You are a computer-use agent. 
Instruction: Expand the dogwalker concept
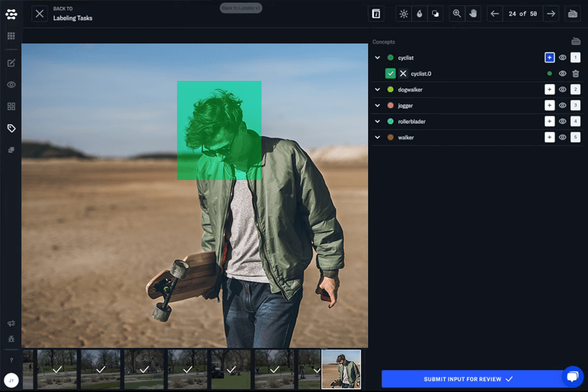coord(377,89)
